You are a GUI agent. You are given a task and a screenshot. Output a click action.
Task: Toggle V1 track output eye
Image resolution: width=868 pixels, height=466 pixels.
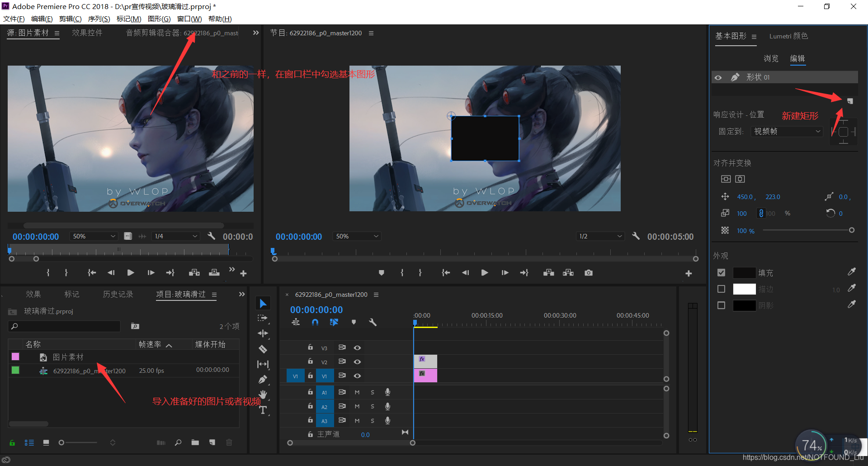point(357,376)
